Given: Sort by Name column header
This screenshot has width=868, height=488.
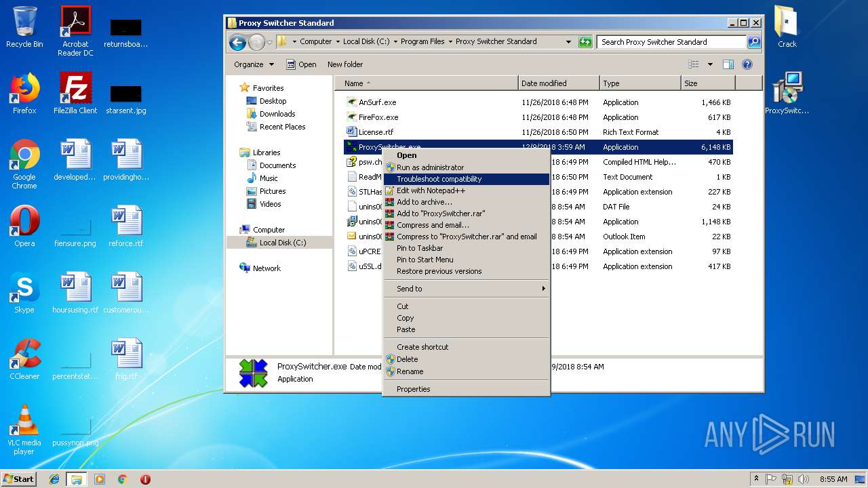Looking at the screenshot, I should coord(427,83).
